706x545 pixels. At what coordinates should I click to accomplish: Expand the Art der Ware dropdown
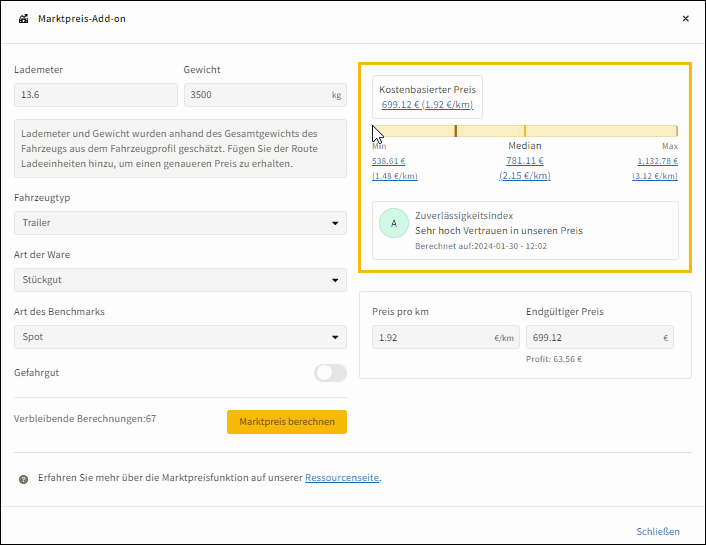coord(180,280)
